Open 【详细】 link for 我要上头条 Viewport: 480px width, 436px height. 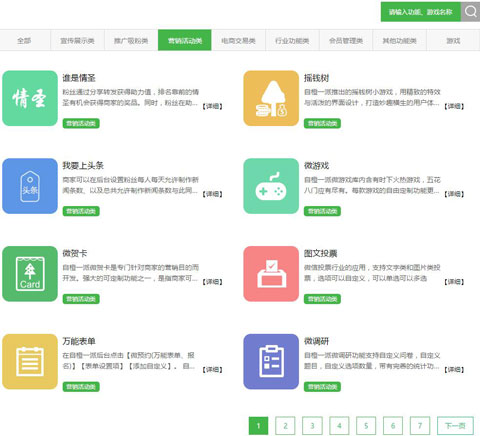(x=213, y=194)
